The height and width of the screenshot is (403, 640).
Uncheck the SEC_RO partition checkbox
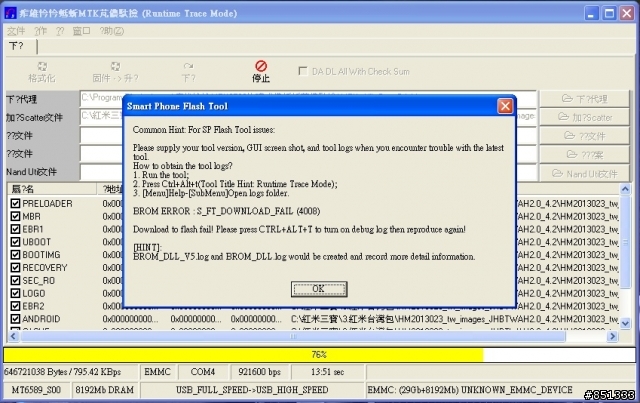[15, 281]
